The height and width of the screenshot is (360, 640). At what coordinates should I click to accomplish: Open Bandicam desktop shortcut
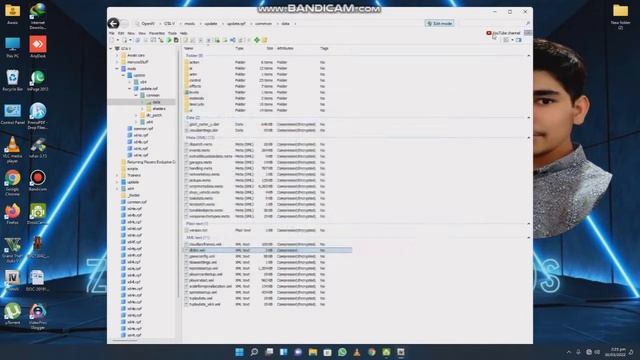pos(38,180)
